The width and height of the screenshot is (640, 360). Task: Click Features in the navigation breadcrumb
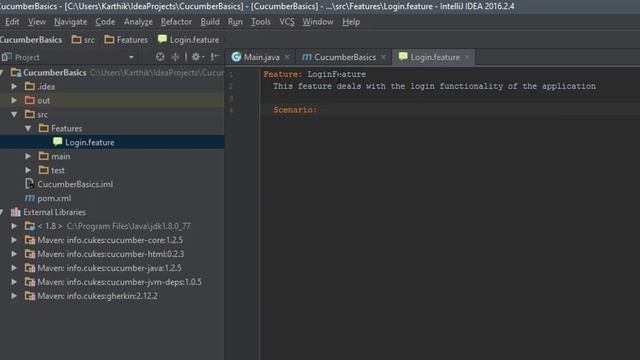click(x=126, y=40)
